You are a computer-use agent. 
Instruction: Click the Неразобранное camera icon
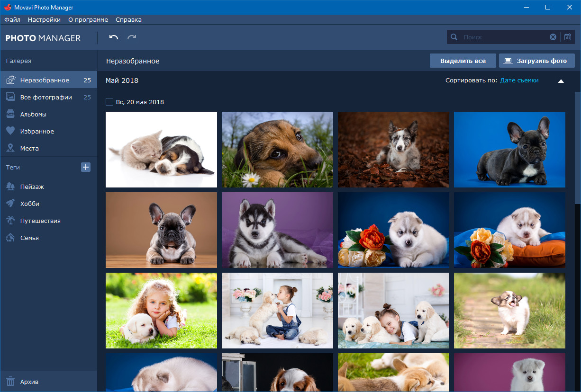(10, 80)
